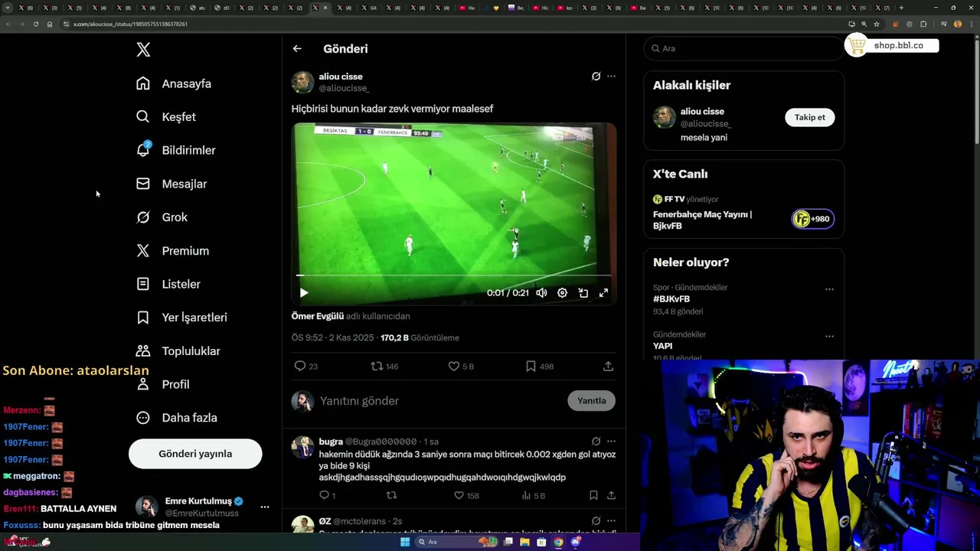Image resolution: width=980 pixels, height=551 pixels.
Task: Open aliou cisse profile avatar in post
Action: (x=302, y=82)
